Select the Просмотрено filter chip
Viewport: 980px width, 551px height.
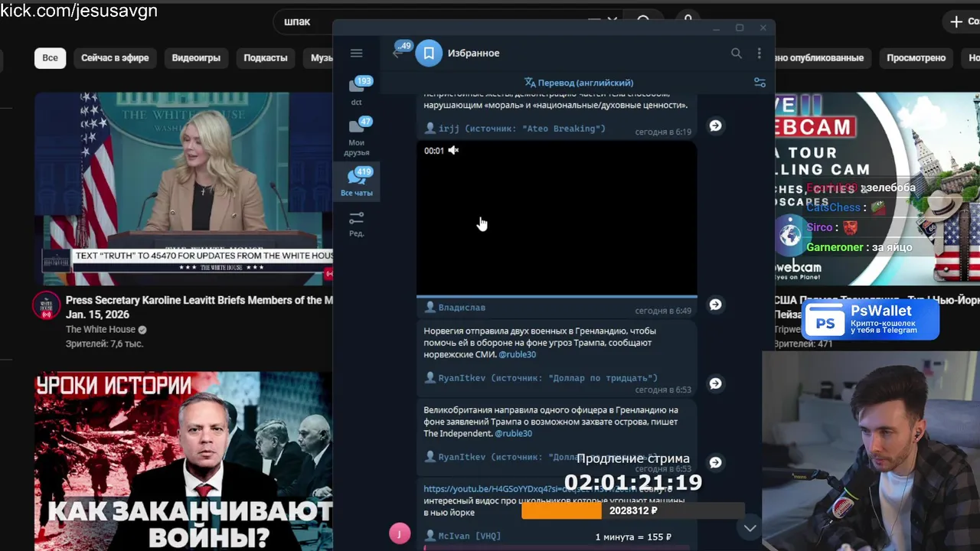coord(916,57)
